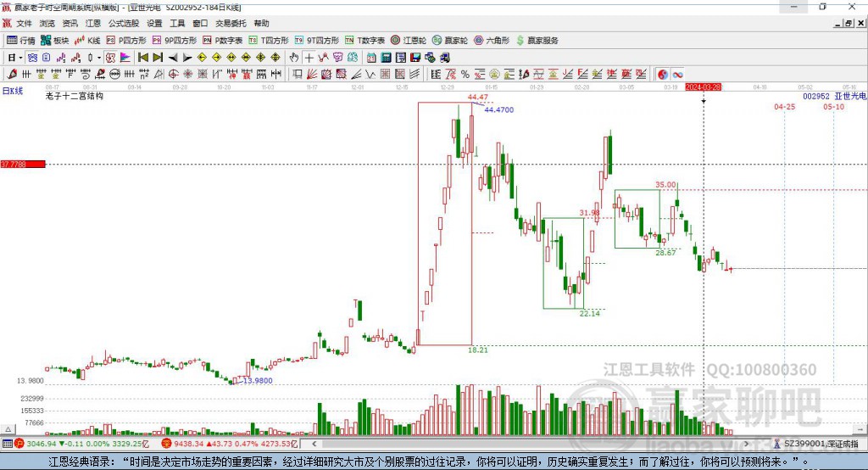Toggle the colored flag chart icon
868x470 pixels.
(125, 58)
